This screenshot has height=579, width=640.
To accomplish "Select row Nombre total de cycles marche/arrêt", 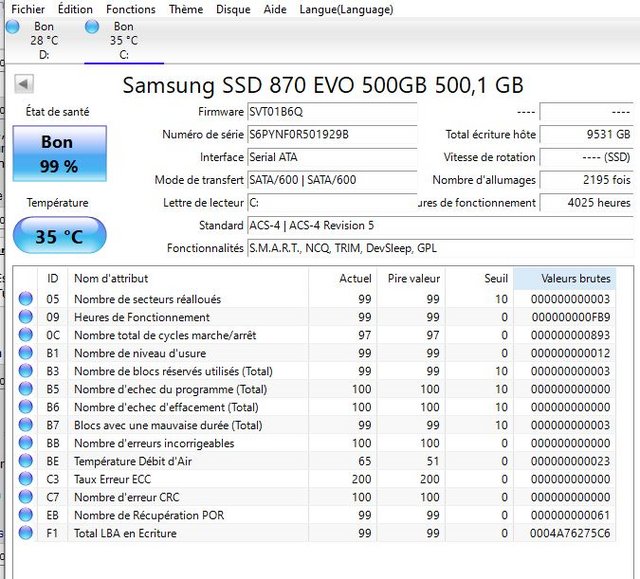I will (315, 335).
